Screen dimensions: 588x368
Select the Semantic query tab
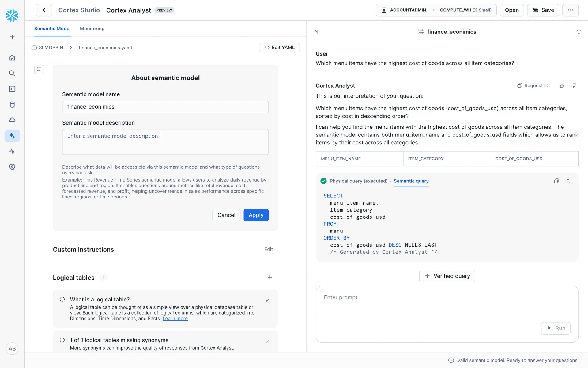coord(411,181)
